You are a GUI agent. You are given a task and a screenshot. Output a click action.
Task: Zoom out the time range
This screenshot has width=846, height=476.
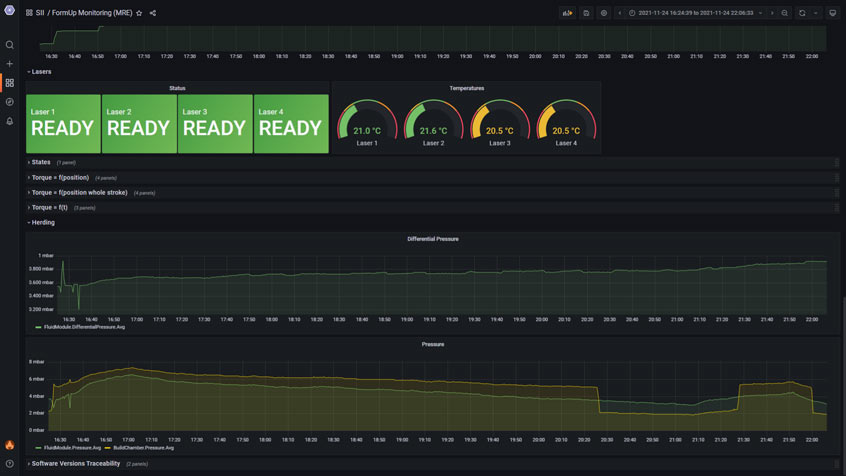(x=785, y=13)
